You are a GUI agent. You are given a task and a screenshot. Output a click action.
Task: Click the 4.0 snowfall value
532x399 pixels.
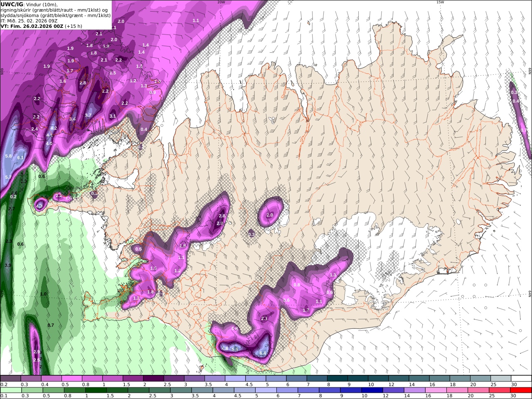(x=49, y=143)
